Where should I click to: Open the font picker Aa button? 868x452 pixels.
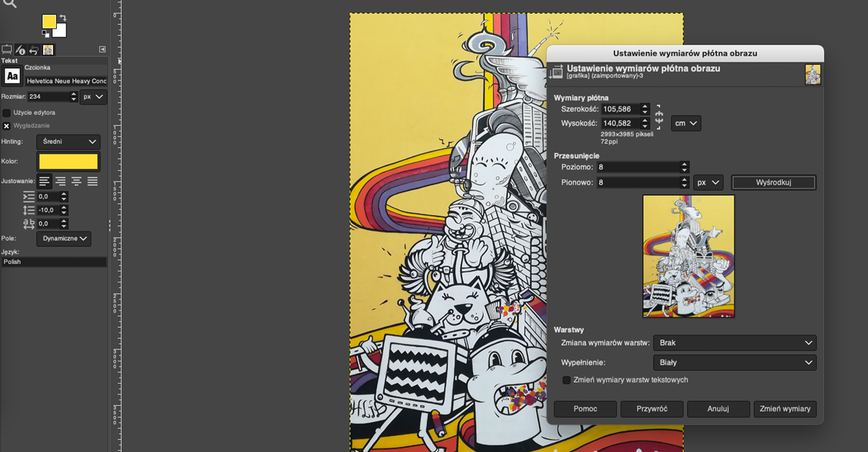click(x=12, y=76)
